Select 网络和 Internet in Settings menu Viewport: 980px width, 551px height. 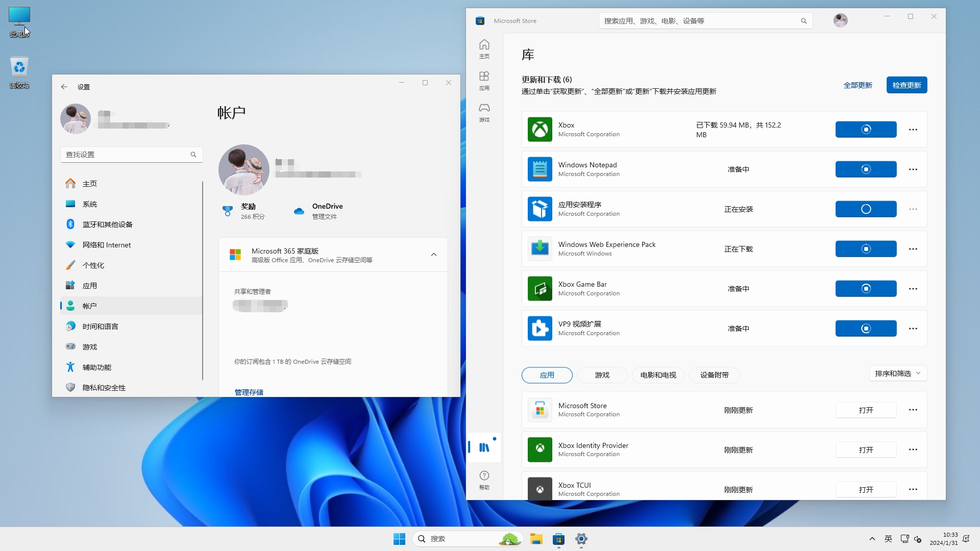coord(107,245)
